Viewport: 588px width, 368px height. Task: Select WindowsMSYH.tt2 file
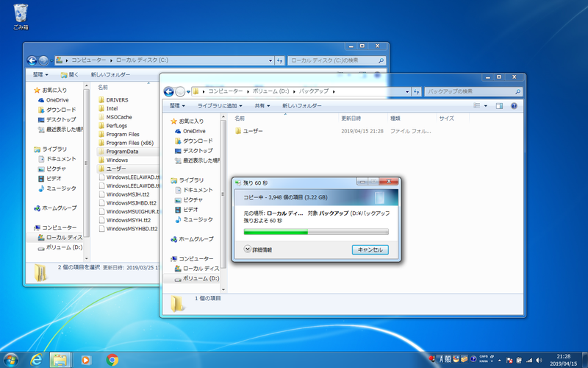tap(125, 220)
